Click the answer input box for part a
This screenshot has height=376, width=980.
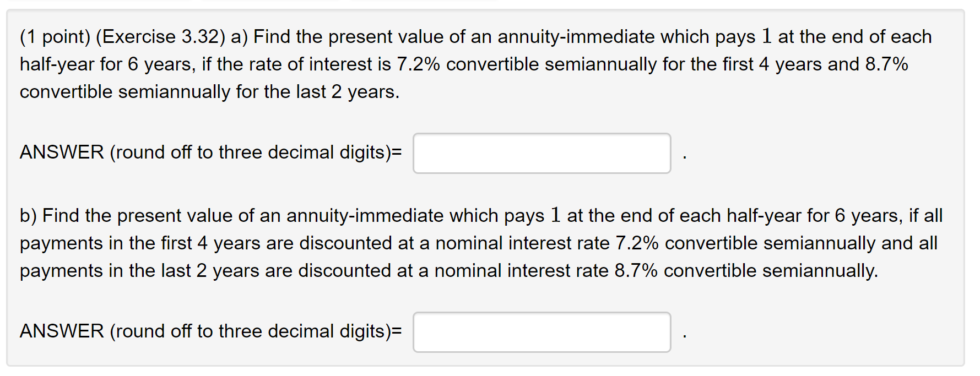(542, 153)
